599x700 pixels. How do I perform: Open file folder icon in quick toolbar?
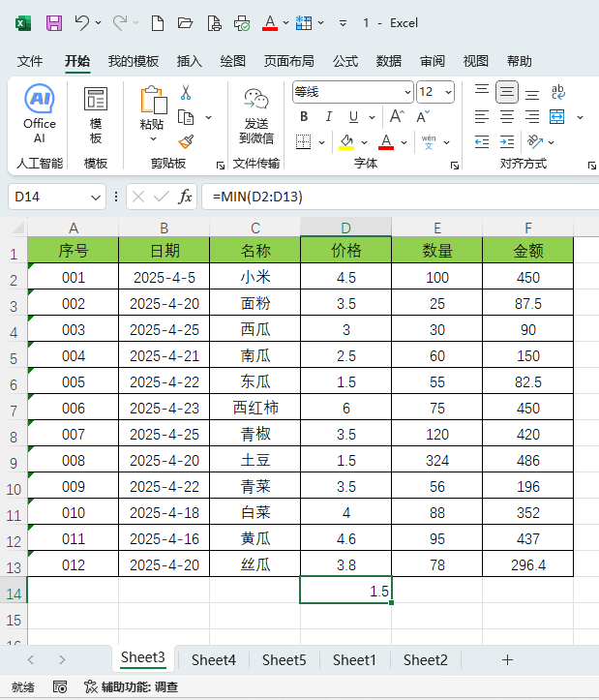pos(185,23)
